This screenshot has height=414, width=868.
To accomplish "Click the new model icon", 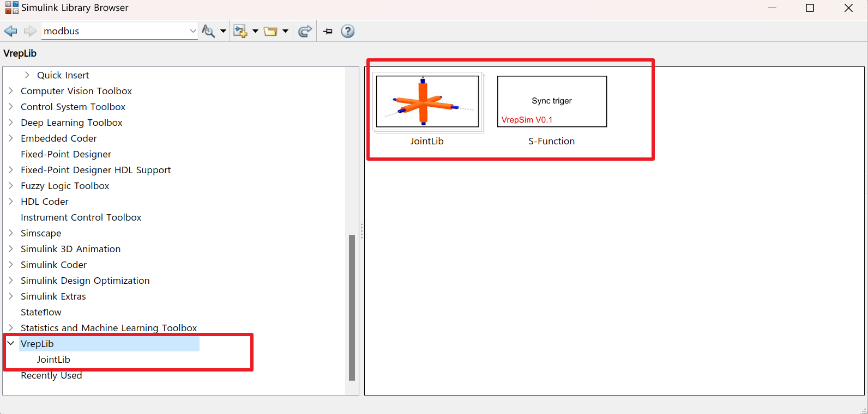I will 240,31.
